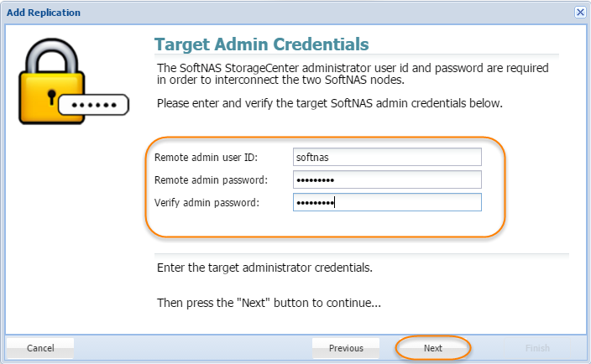591x364 pixels.
Task: Click the yellow padlock icon
Action: 52,81
